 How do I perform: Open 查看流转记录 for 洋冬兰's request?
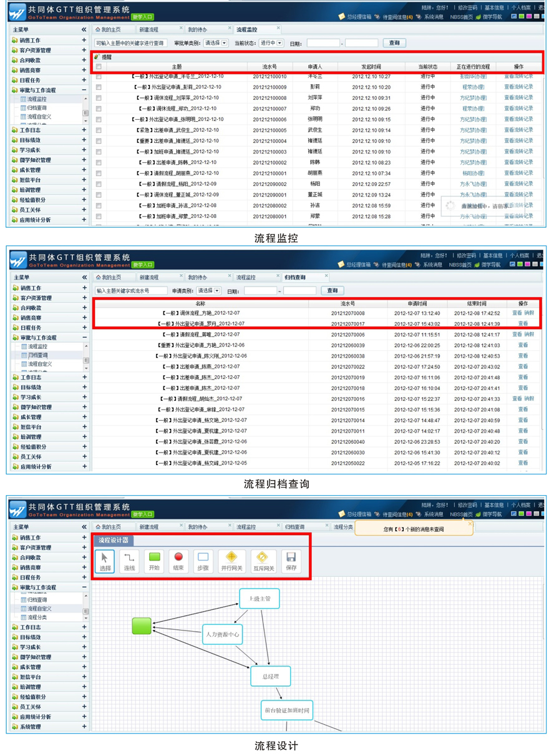[x=518, y=76]
